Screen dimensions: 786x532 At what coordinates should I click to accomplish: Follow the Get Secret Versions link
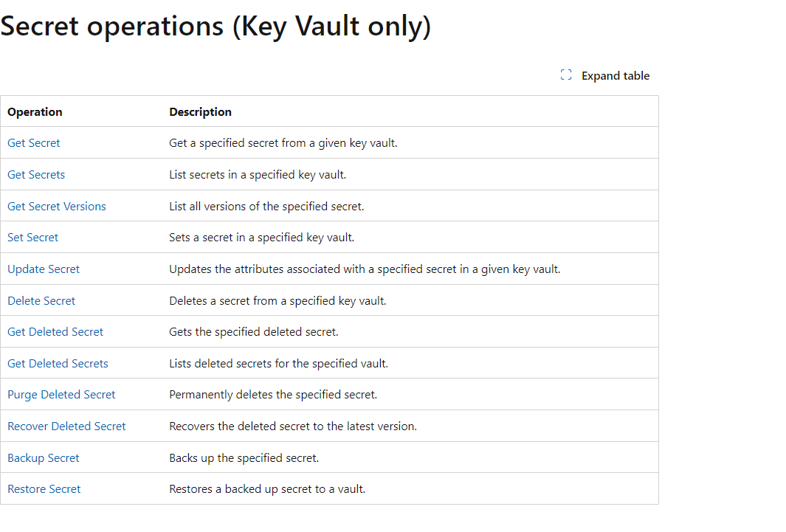(x=56, y=206)
